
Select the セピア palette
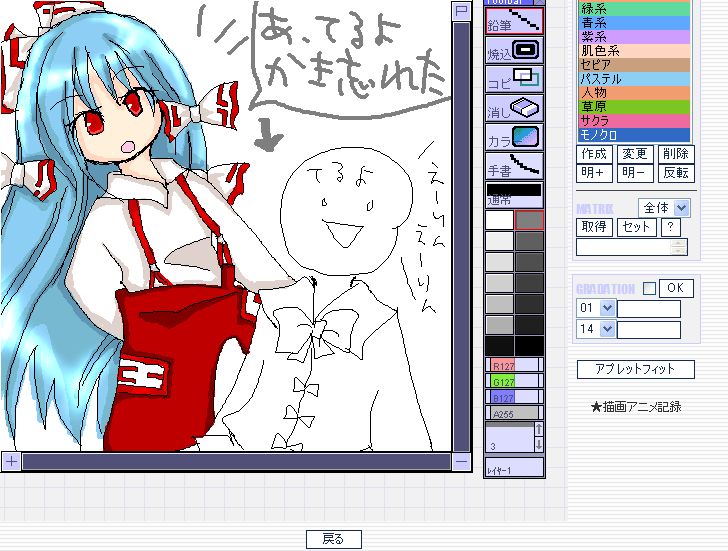[635, 65]
